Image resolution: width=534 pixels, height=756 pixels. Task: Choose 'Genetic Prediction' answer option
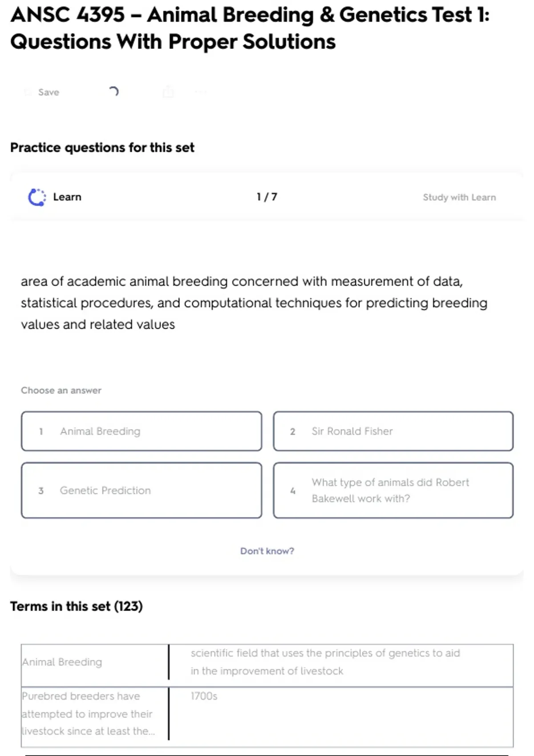coord(142,491)
